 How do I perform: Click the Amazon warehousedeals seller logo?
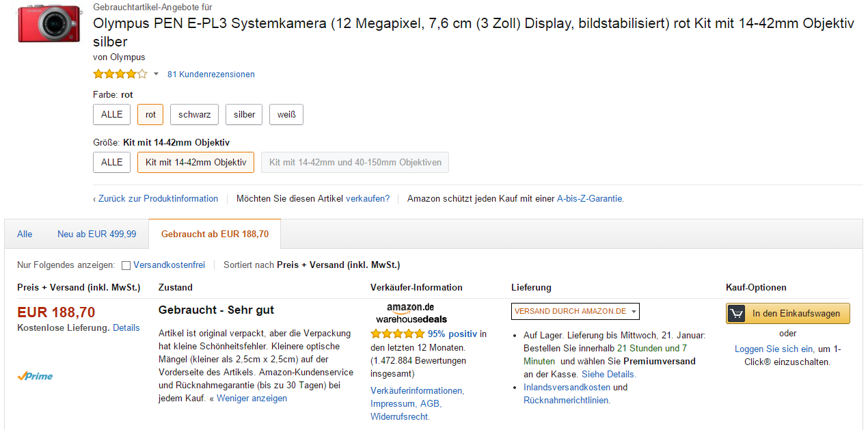411,313
